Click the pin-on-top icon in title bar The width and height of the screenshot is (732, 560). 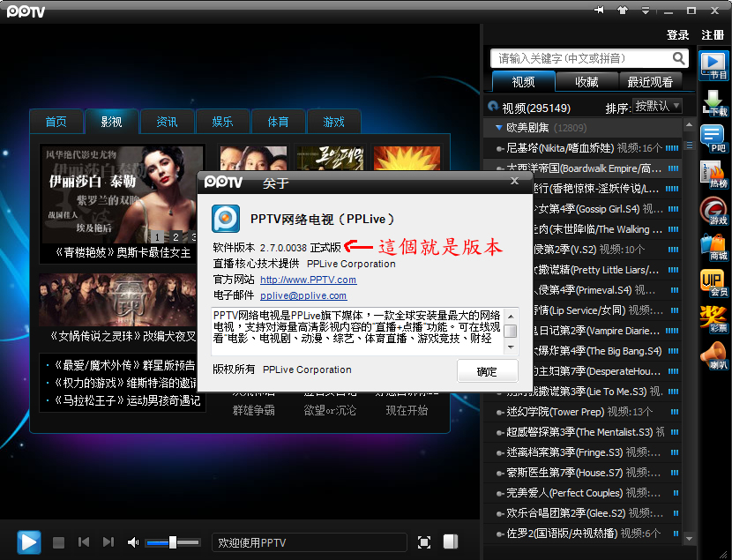click(599, 10)
